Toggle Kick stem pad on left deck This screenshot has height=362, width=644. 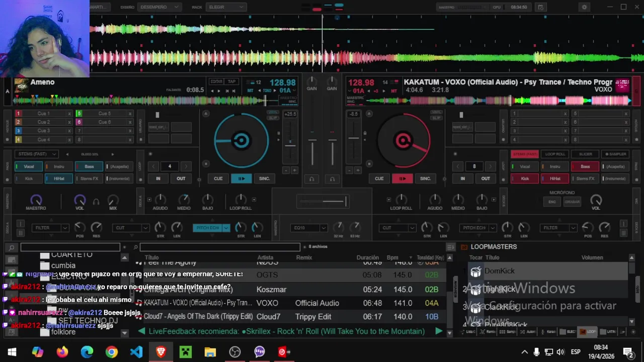[29, 178]
